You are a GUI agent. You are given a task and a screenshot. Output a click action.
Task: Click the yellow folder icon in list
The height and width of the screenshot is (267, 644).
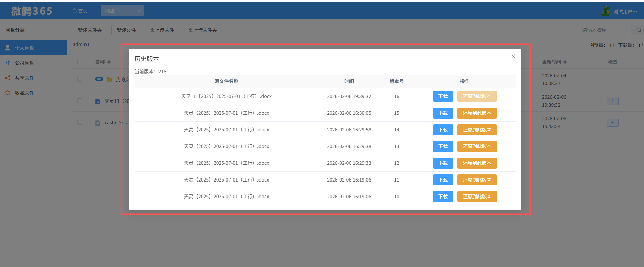[x=109, y=79]
